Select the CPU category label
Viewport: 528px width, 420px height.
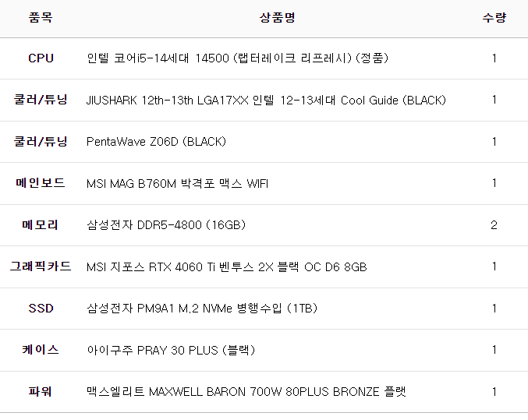[41, 58]
